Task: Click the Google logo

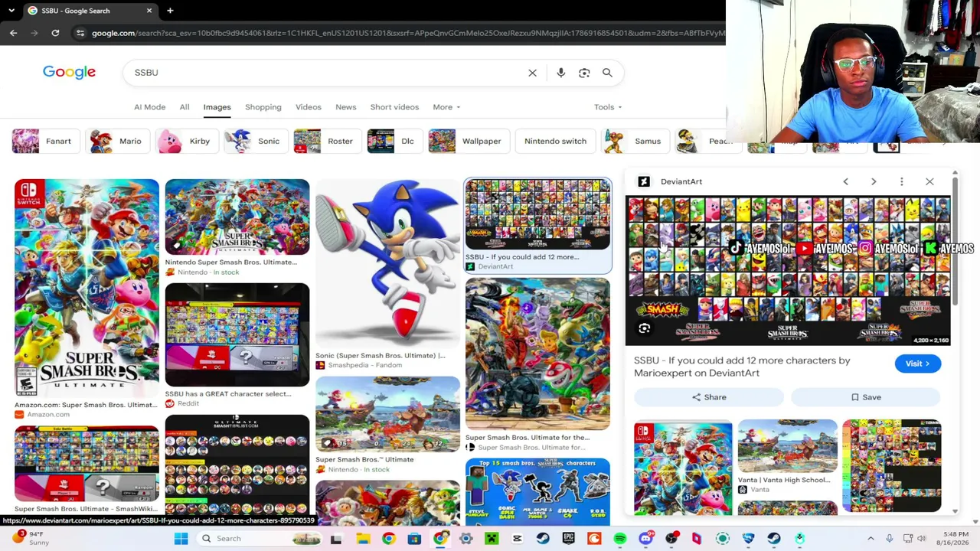Action: pos(69,72)
